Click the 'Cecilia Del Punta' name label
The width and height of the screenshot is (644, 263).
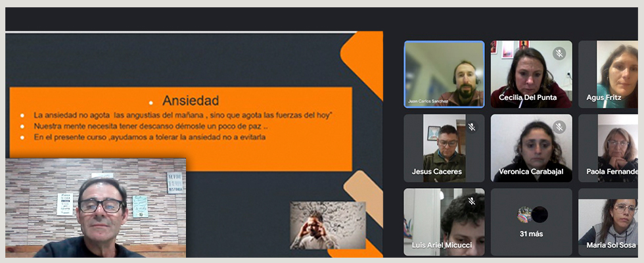point(527,97)
